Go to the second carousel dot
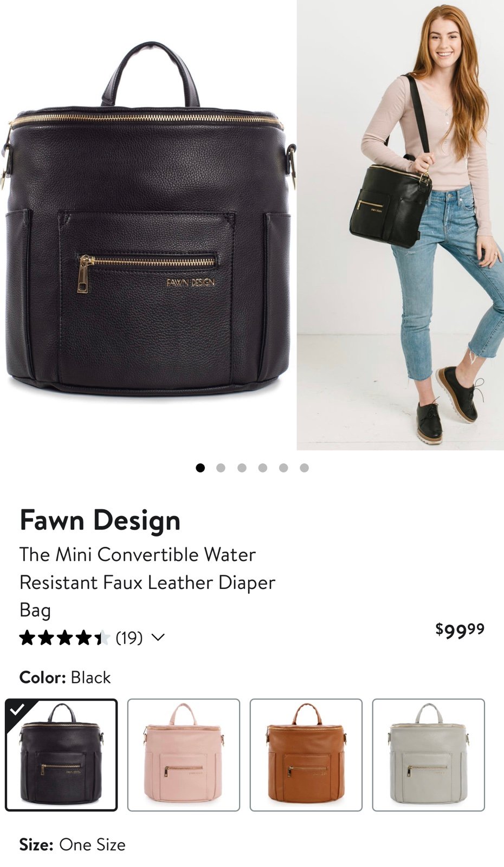 click(x=221, y=468)
